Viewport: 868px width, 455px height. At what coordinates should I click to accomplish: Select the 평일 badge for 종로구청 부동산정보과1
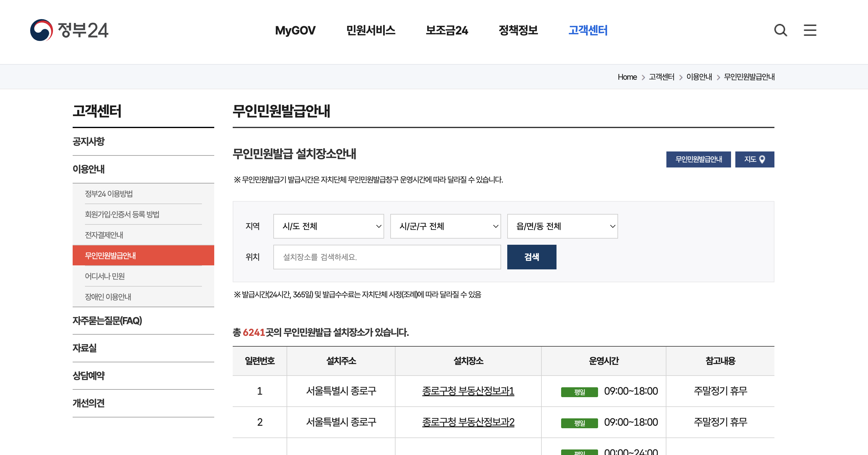(579, 391)
